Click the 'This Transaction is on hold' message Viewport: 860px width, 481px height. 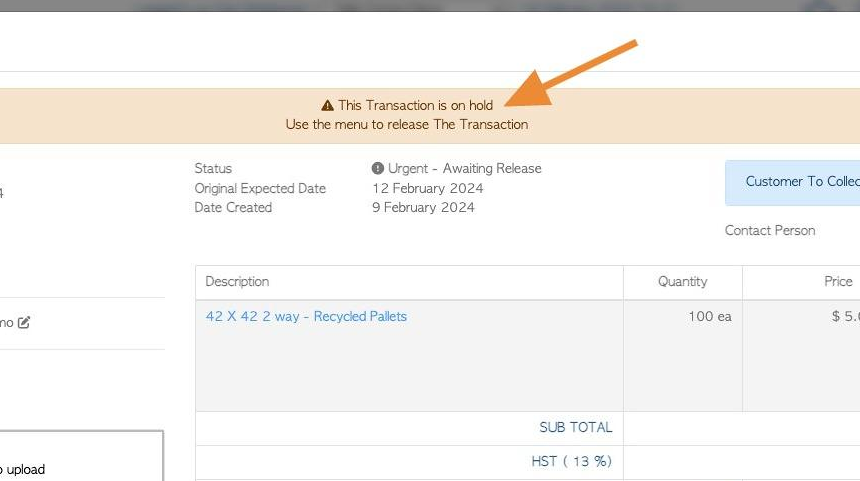coord(415,105)
